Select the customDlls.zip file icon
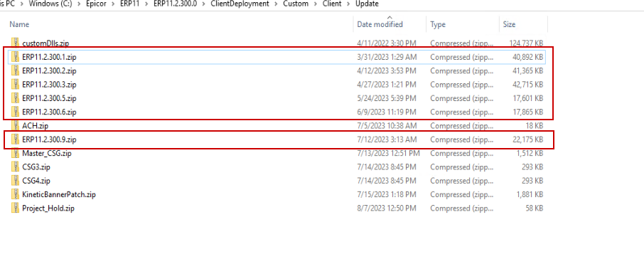 pyautogui.click(x=15, y=43)
